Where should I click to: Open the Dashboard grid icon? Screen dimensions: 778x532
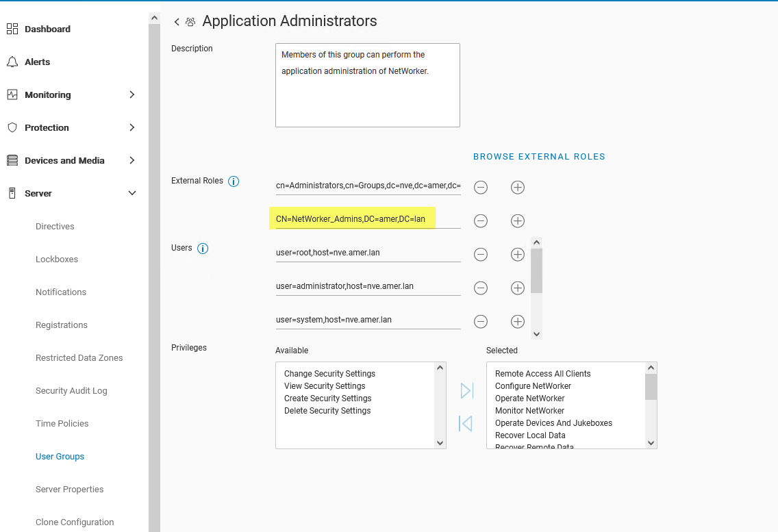tap(12, 29)
